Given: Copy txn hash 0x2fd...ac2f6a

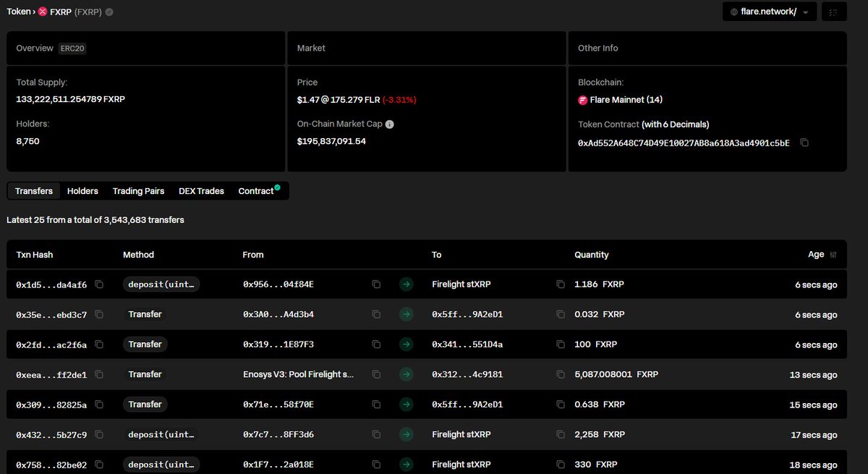Looking at the screenshot, I should pyautogui.click(x=99, y=344).
